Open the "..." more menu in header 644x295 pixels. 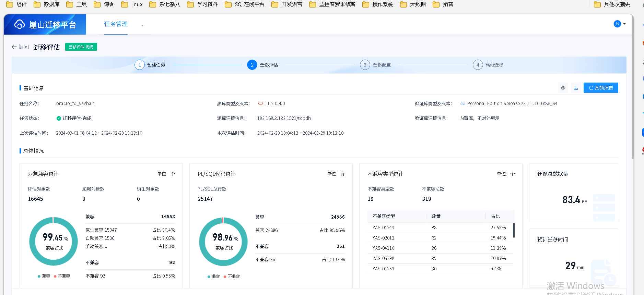click(142, 24)
